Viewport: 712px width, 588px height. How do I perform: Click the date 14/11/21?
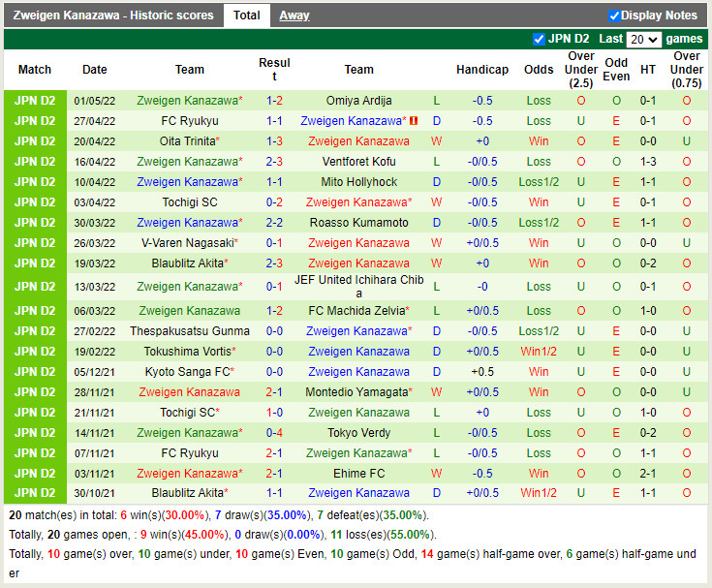coord(95,433)
